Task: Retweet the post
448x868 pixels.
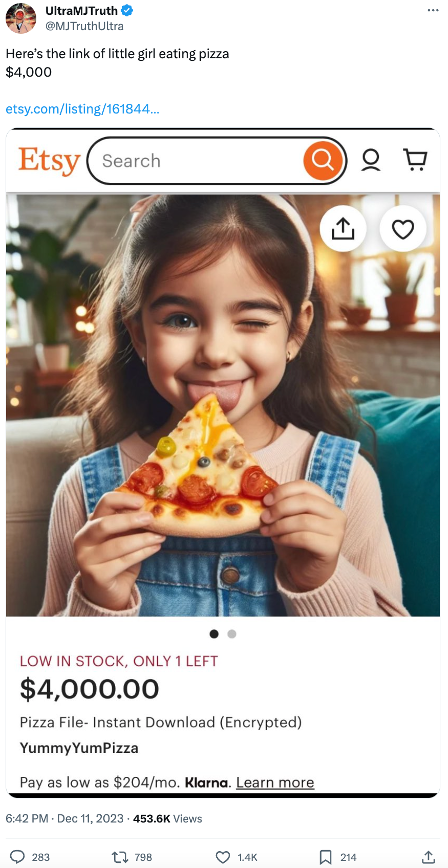Action: click(120, 857)
